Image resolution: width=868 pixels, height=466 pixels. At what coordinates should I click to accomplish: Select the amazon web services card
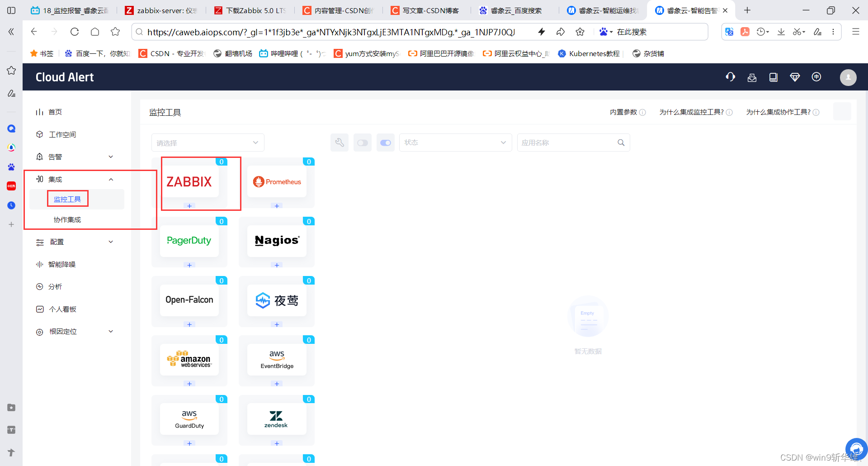point(189,359)
